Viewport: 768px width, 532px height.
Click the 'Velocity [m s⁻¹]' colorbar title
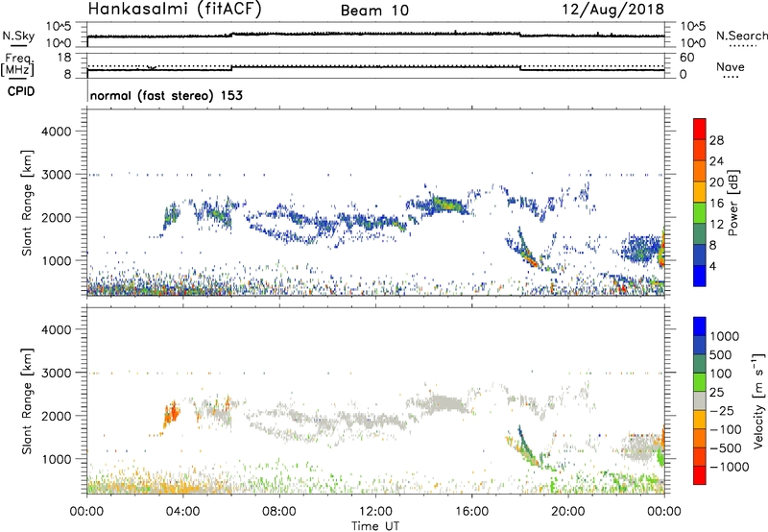[x=758, y=400]
